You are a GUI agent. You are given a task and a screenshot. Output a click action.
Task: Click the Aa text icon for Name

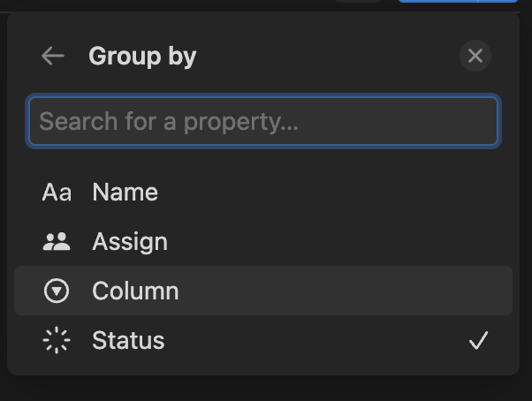click(57, 193)
